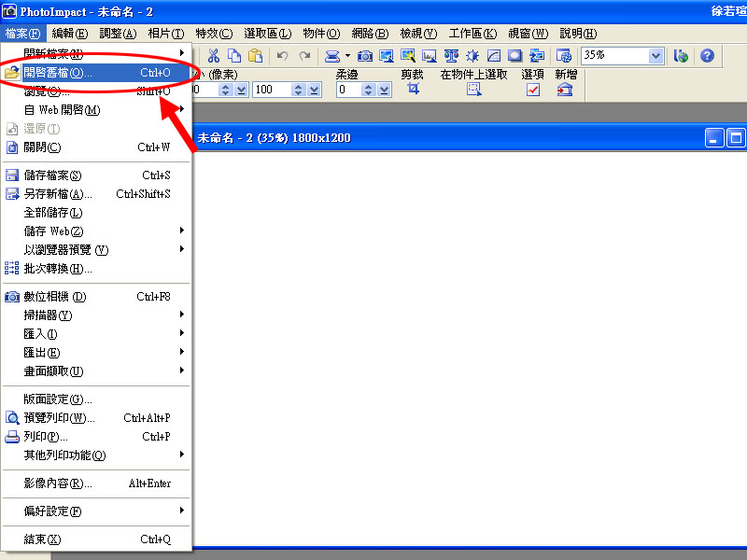Click the monitor-with-arrow toolbar icon

point(387,56)
